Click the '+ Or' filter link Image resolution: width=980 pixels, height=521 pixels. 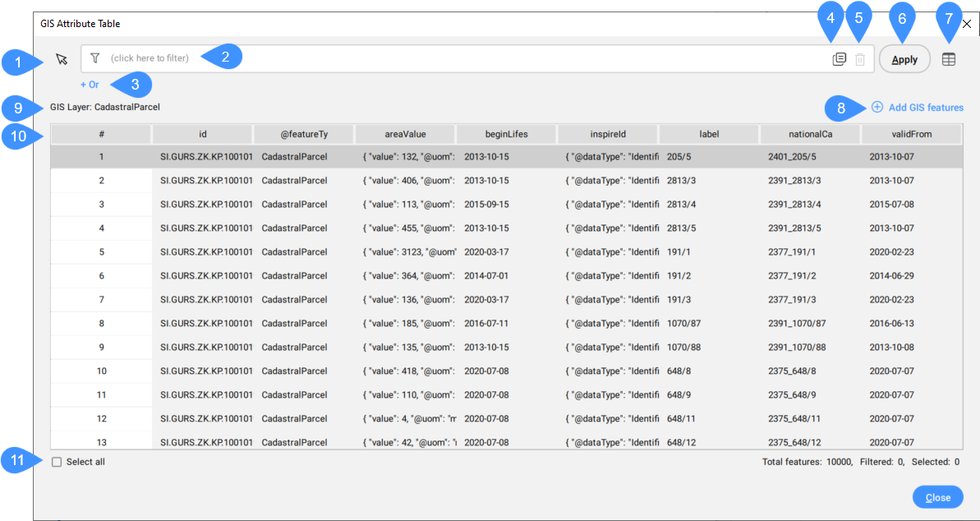[90, 85]
